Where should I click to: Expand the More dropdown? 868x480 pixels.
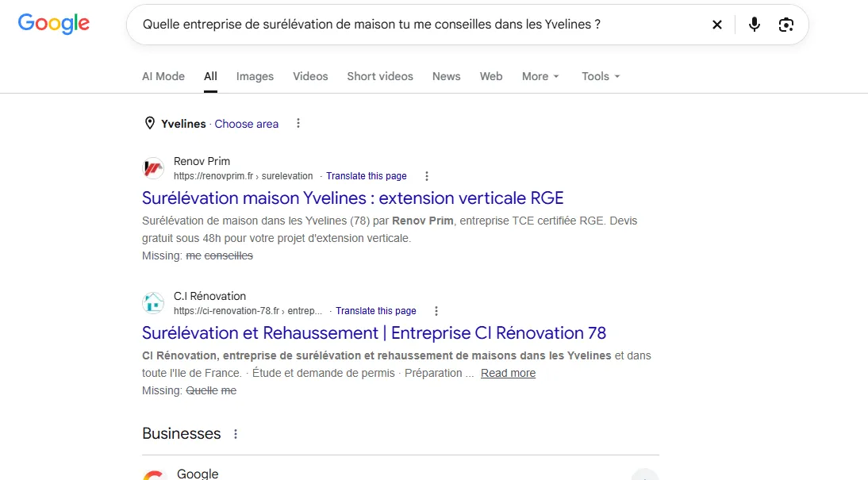click(x=540, y=76)
